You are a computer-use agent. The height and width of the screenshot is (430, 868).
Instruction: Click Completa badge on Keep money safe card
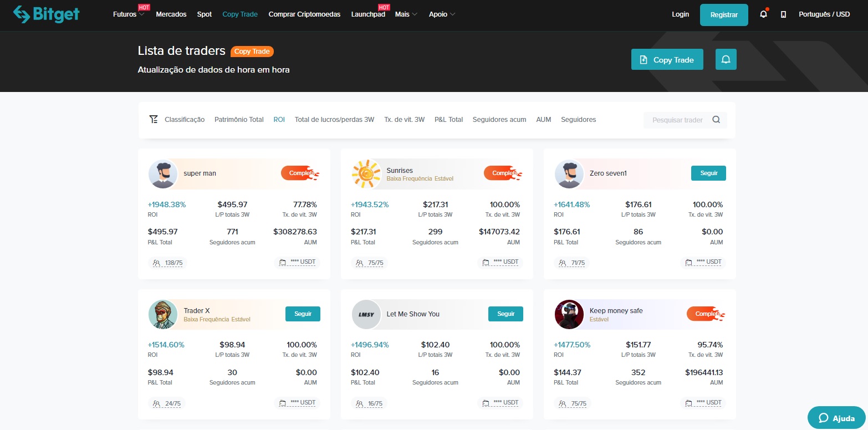coord(706,314)
